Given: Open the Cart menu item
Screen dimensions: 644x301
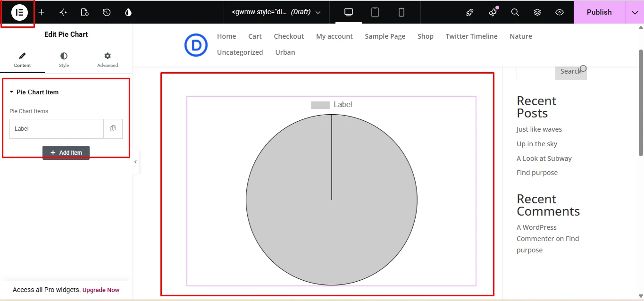Looking at the screenshot, I should tap(255, 36).
